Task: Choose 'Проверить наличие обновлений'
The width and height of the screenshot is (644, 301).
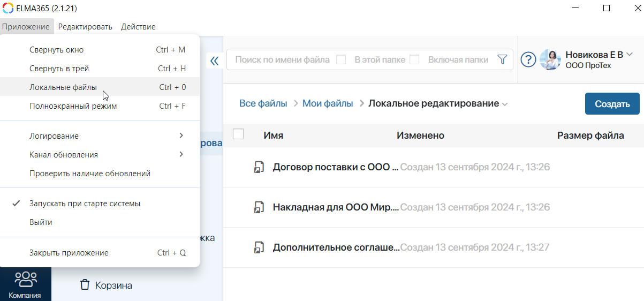Action: pos(100,174)
